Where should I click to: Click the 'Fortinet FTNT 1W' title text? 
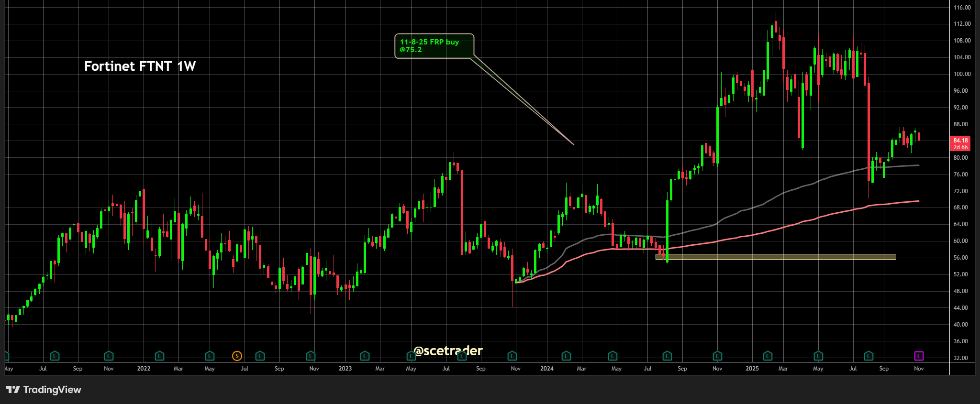pyautogui.click(x=140, y=66)
